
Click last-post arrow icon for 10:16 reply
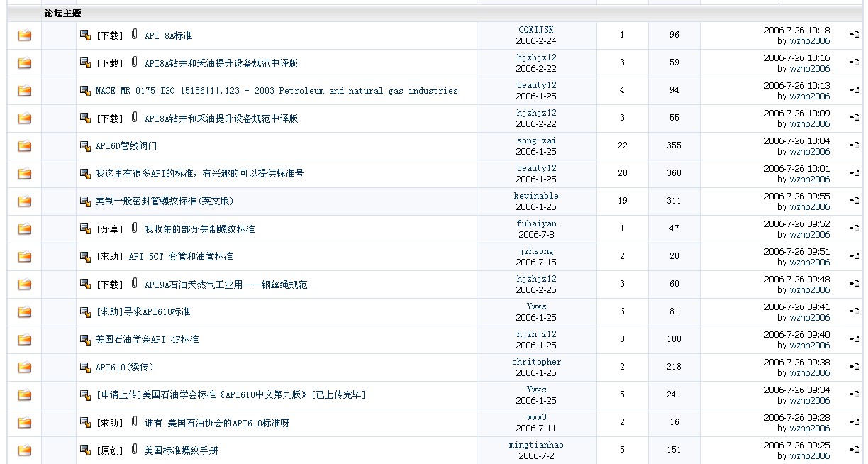pyautogui.click(x=855, y=63)
